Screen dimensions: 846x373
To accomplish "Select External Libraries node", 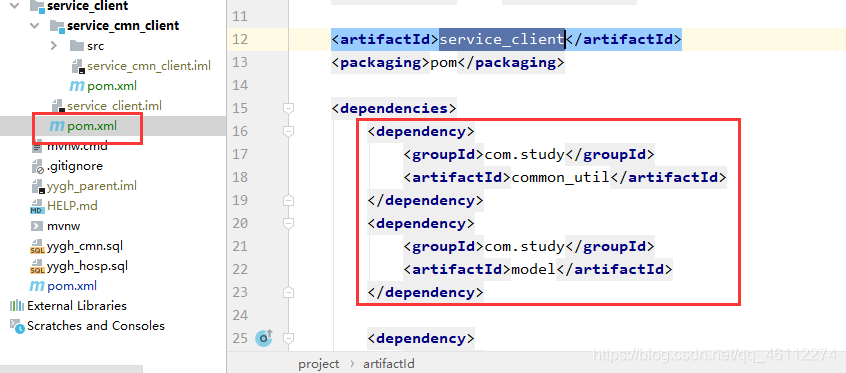I will 77,306.
